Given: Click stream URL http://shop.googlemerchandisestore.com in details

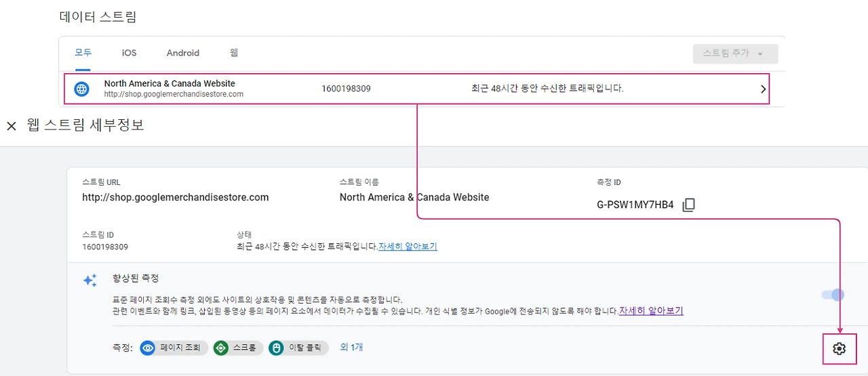Looking at the screenshot, I should (x=176, y=198).
